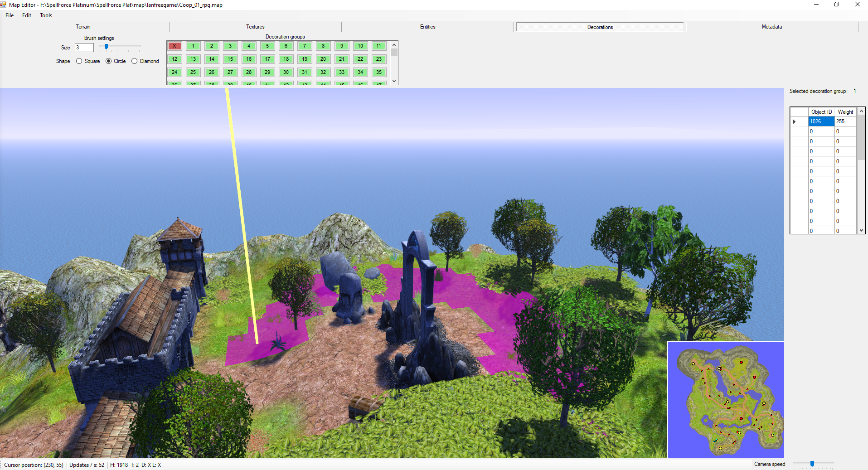Click Weight cell 255
The image size is (868, 470).
[845, 121]
